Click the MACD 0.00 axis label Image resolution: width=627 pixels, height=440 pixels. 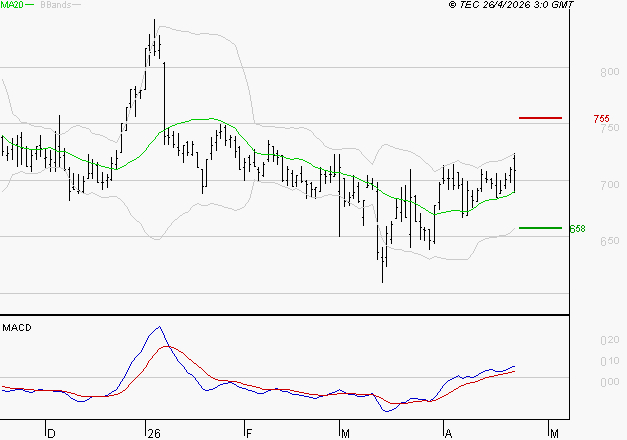(610, 382)
